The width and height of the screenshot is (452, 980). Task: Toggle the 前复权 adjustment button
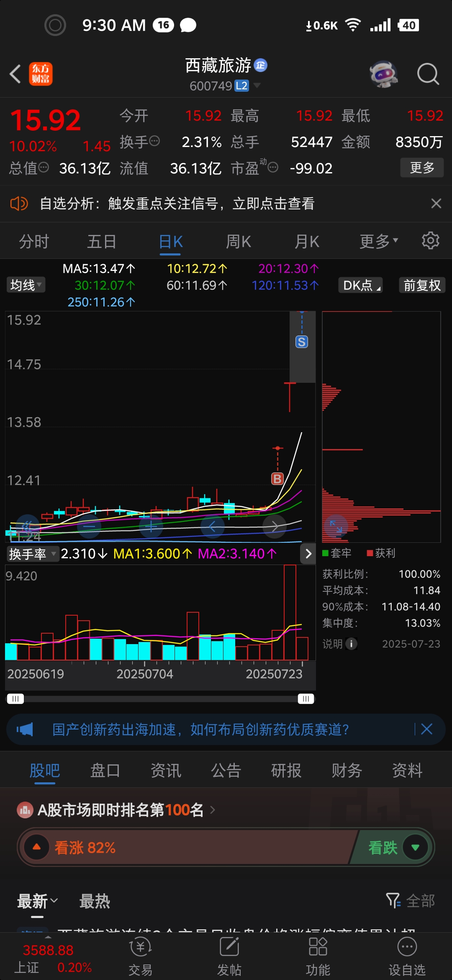[422, 285]
